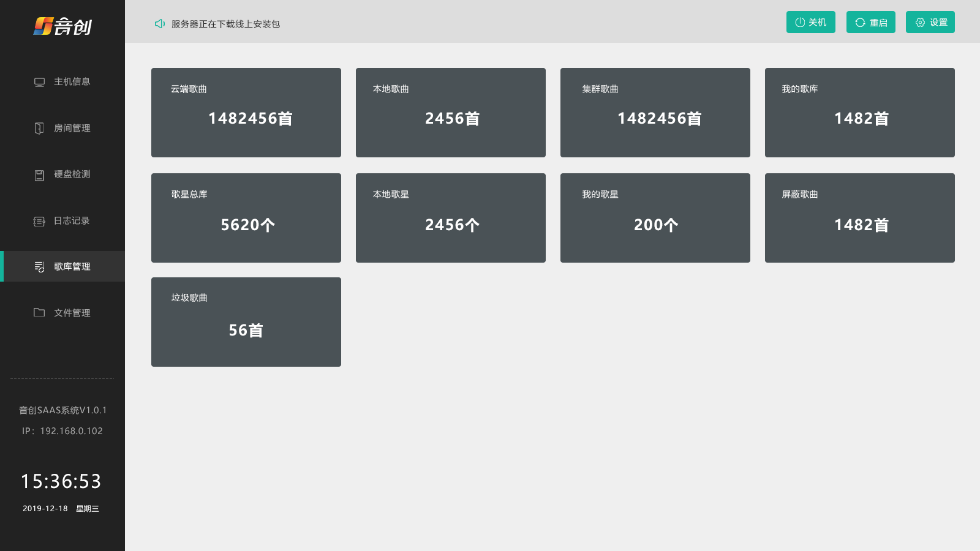Open the 本地歌星 card
This screenshot has height=551, width=980.
point(451,218)
